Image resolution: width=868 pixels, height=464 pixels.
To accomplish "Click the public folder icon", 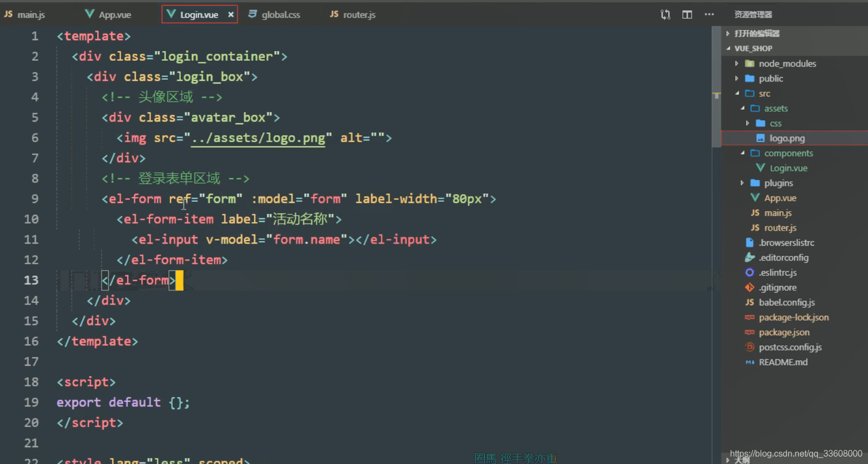I will tap(750, 79).
